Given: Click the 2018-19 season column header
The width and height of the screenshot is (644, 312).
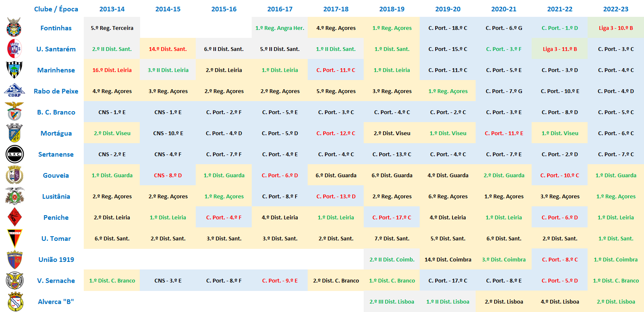Looking at the screenshot, I should coord(392,9).
